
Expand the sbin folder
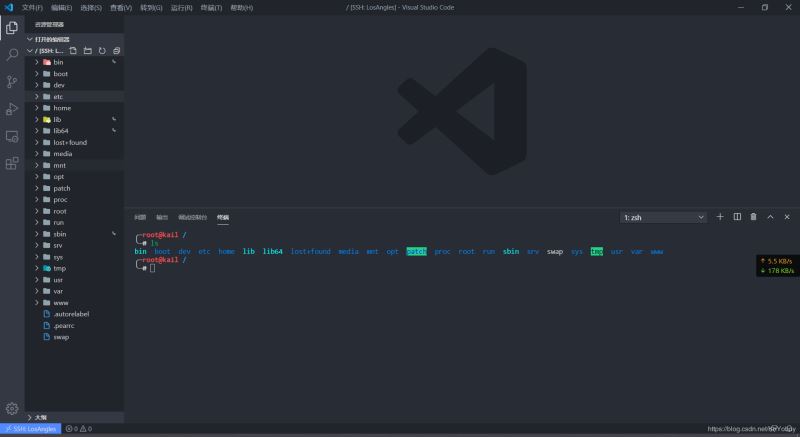pos(74,234)
